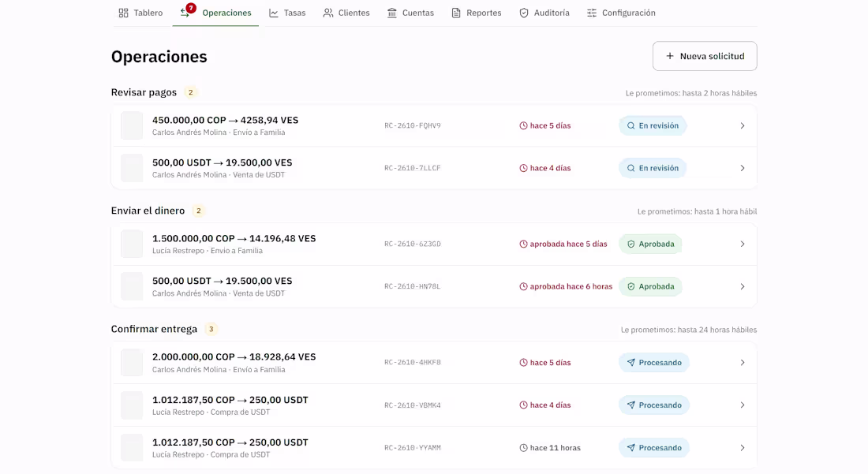Click the Reportes document icon
Screen dimensions: 868x474
456,13
